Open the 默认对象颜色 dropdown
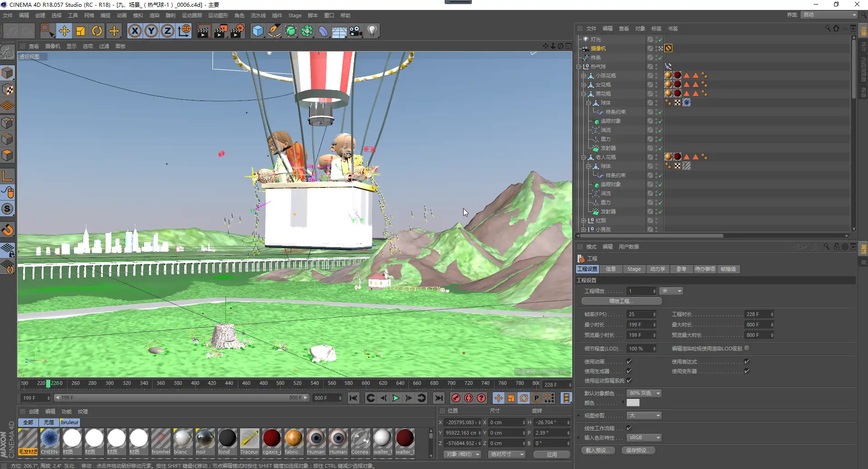This screenshot has width=868, height=469. coord(644,393)
